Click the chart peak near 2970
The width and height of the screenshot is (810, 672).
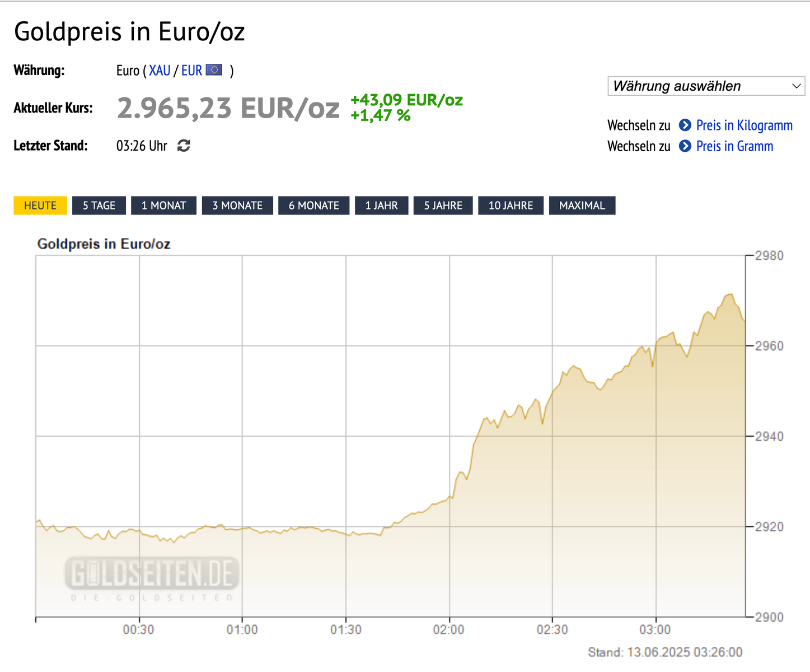[x=729, y=295]
